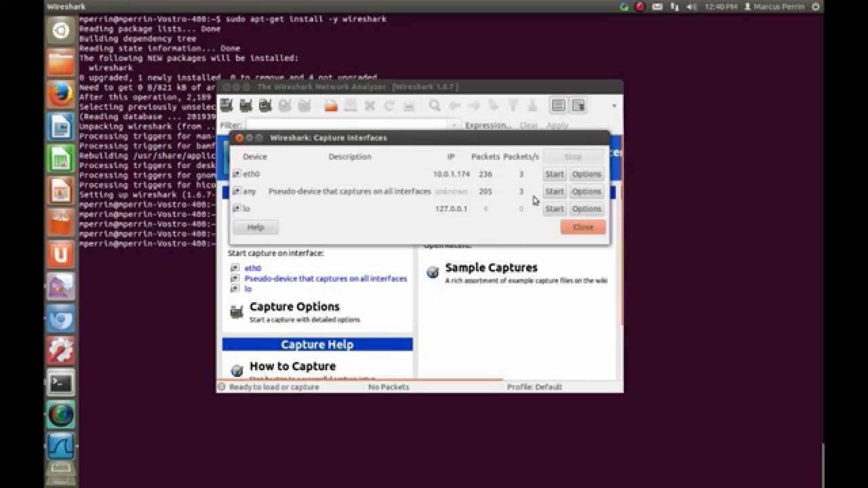Click the eth0 device icon in dialog
The height and width of the screenshot is (488, 868).
[x=237, y=174]
